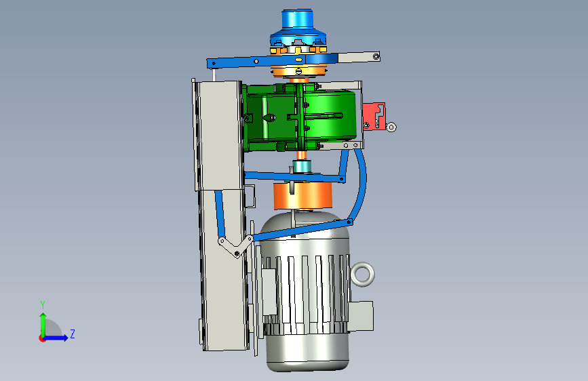The image size is (588, 381).
Task: Pick the red bracket on the right side
Action: pyautogui.click(x=374, y=117)
